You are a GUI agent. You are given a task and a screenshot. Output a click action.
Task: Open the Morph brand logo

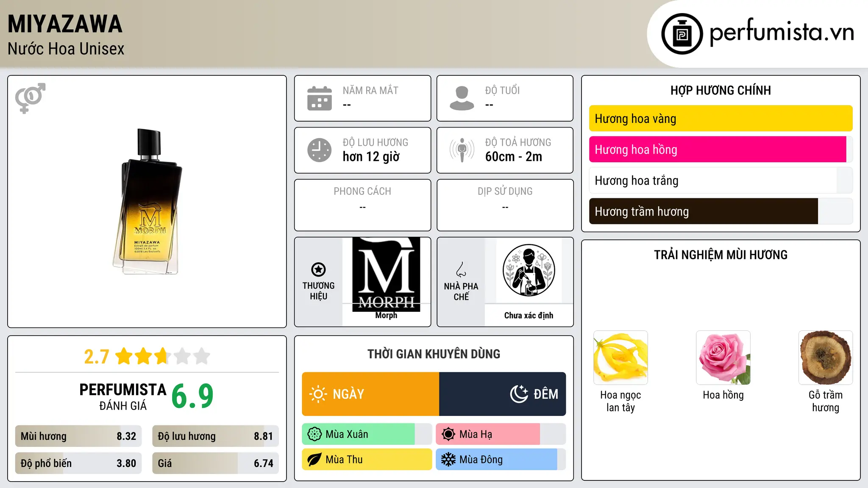(386, 274)
